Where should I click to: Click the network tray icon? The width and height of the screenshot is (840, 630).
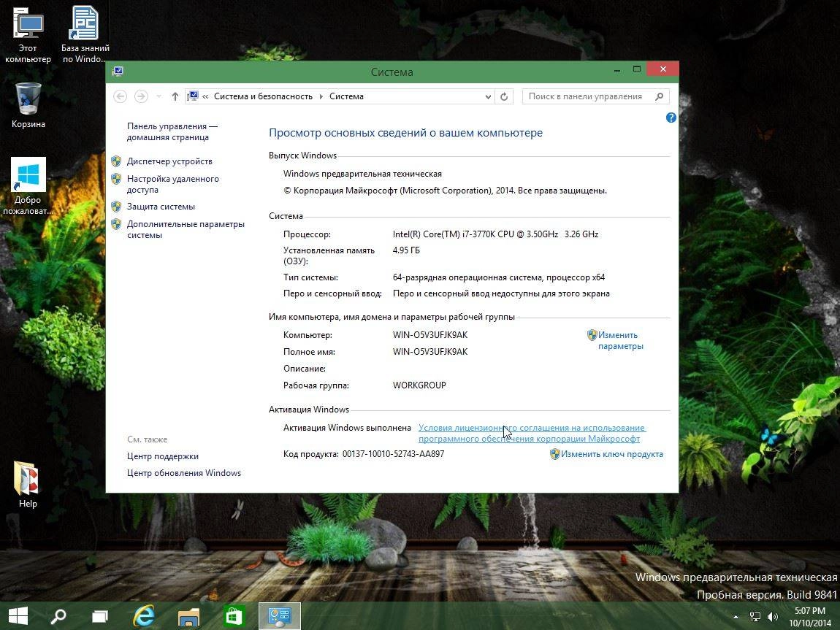[x=755, y=617]
